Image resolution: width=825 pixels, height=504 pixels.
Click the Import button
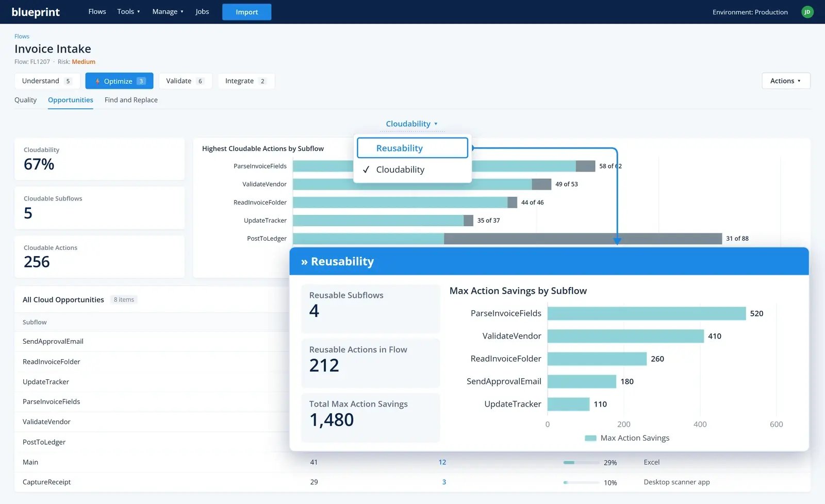tap(246, 12)
